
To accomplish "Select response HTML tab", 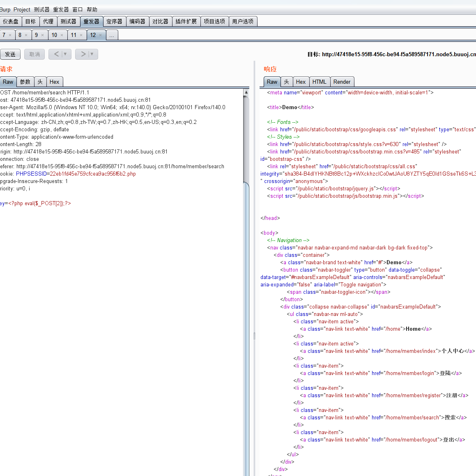I will 319,82.
